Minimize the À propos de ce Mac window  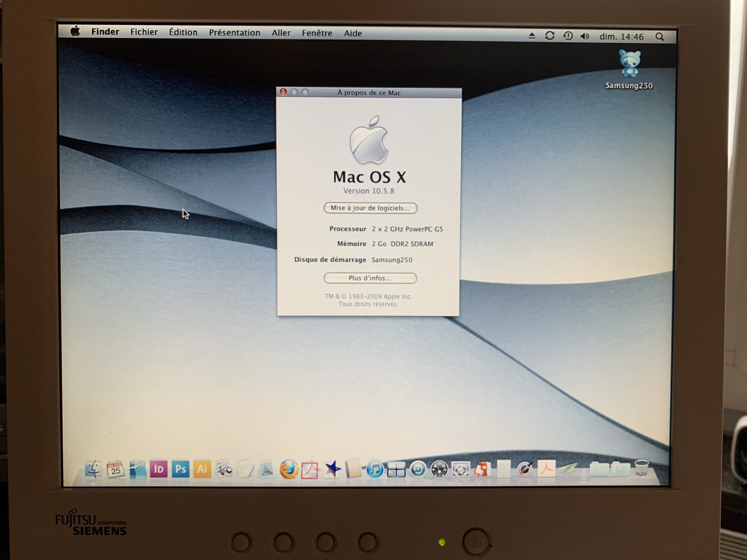294,92
